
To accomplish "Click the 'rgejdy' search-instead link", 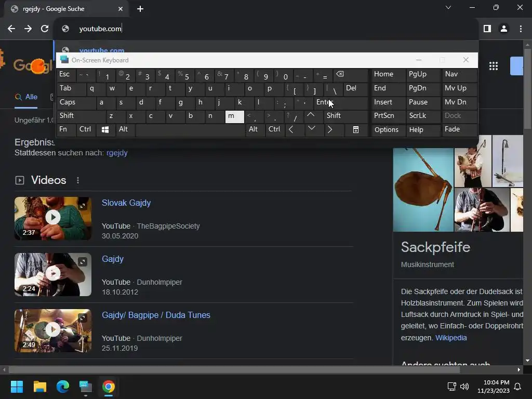I will 117,153.
